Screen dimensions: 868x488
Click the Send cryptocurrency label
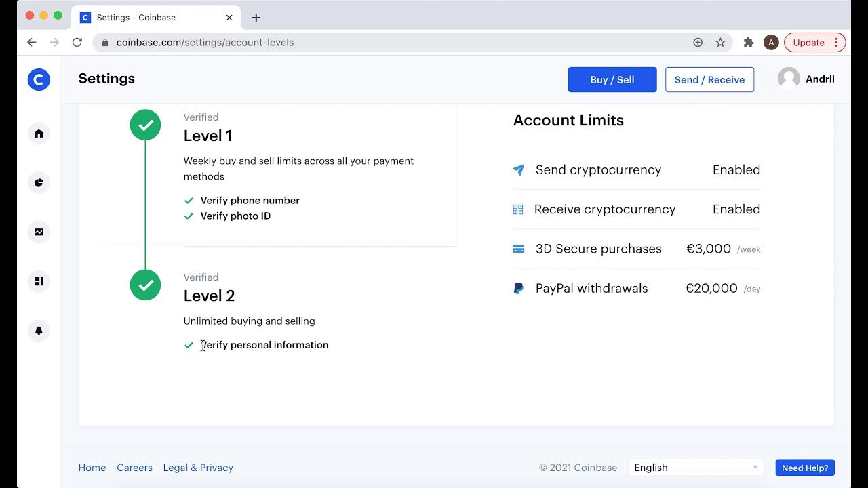click(x=598, y=170)
